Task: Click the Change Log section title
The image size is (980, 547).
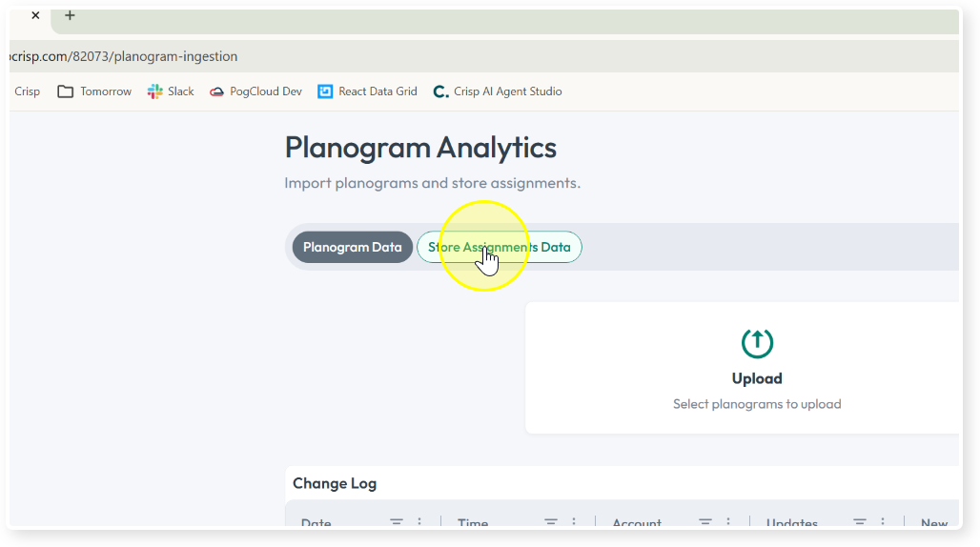Action: coord(335,483)
